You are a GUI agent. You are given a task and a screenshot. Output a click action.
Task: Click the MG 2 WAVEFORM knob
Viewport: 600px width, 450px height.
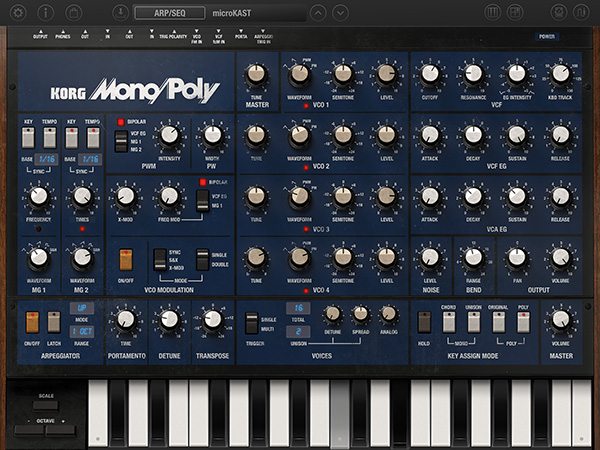click(x=82, y=258)
